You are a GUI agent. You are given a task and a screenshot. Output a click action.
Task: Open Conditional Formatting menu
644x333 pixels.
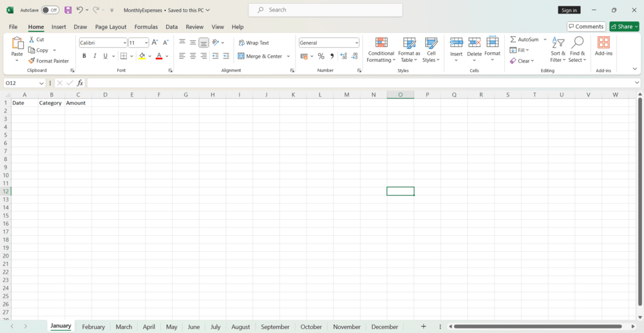(381, 50)
